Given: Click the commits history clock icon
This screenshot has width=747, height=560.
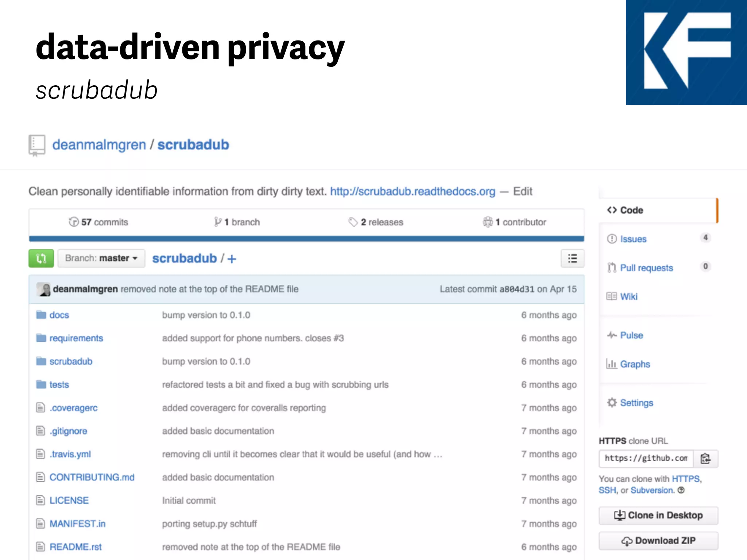Looking at the screenshot, I should pyautogui.click(x=74, y=222).
